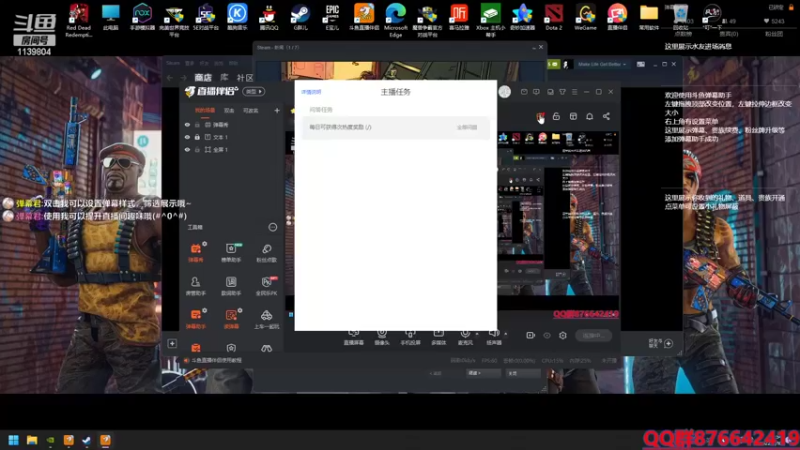Click the Dota 2 desktop shortcut
Screen dimensions: 800x450
pos(554,17)
